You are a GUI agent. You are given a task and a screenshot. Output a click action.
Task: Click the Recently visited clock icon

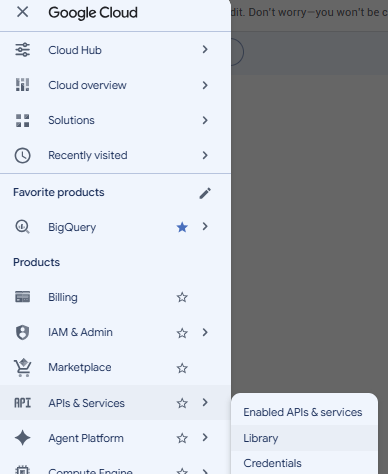tap(22, 155)
